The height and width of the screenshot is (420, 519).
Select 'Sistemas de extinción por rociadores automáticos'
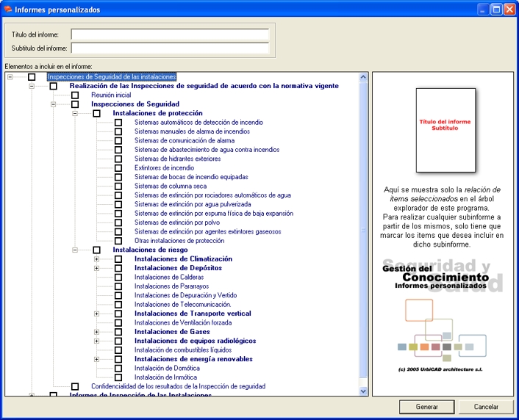coord(212,195)
